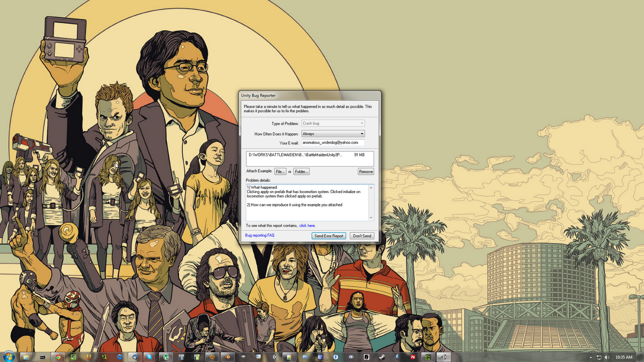Open the Command Prompt taskbar icon

[x=42, y=357]
